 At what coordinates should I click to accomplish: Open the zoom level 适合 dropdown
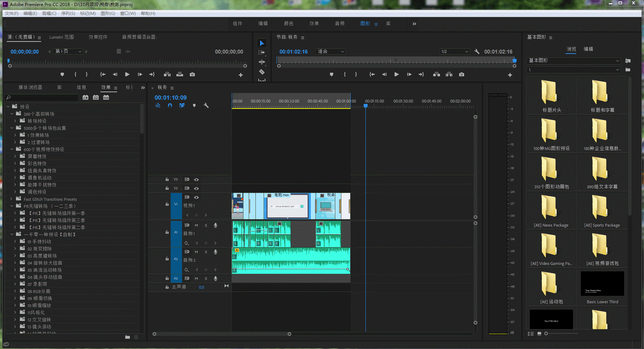pos(330,51)
